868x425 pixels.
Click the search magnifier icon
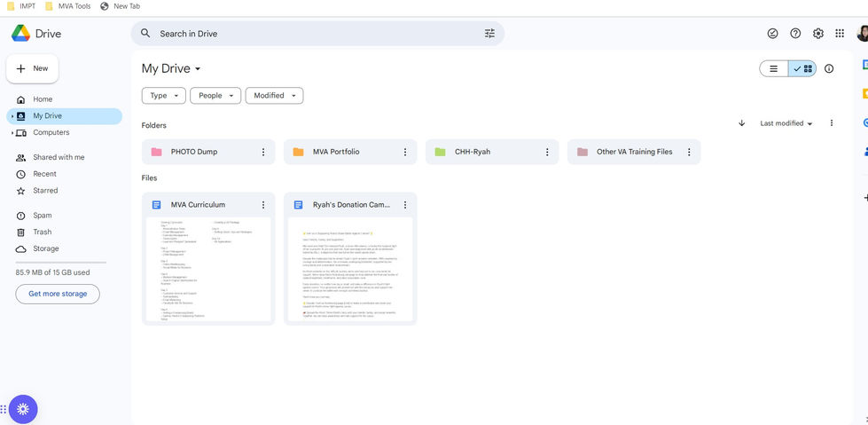click(145, 33)
